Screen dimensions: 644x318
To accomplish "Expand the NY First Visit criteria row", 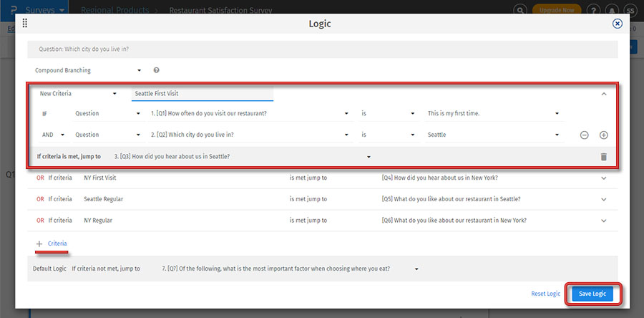I will point(603,178).
